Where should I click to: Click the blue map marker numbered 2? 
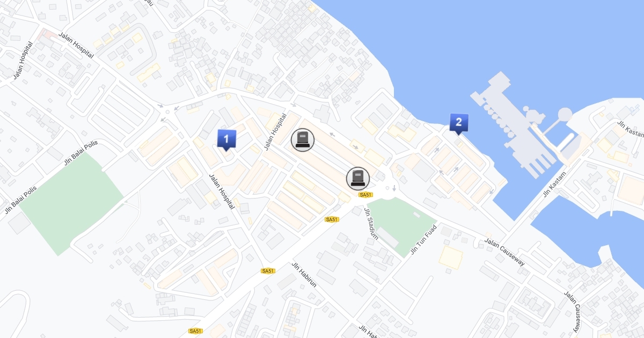tap(458, 123)
